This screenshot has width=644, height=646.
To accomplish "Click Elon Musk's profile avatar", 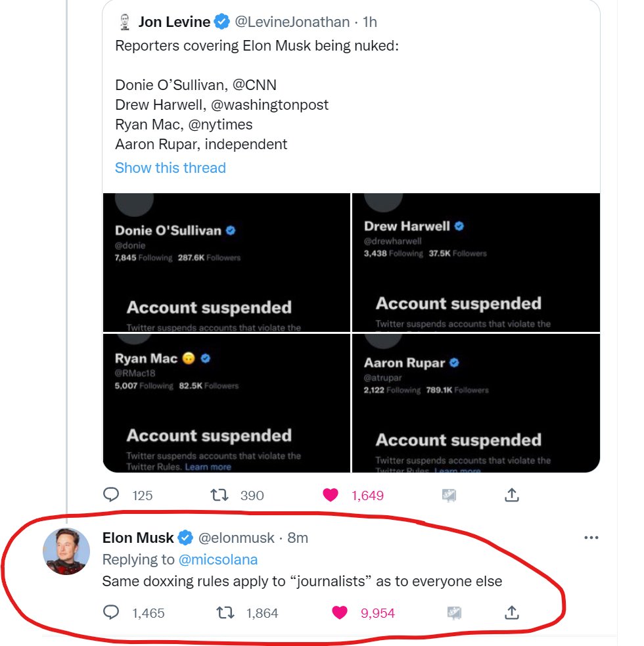I will pos(66,551).
